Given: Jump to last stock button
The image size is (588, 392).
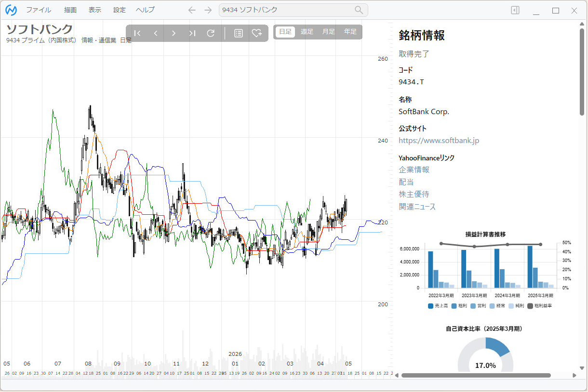Looking at the screenshot, I should click(x=192, y=33).
